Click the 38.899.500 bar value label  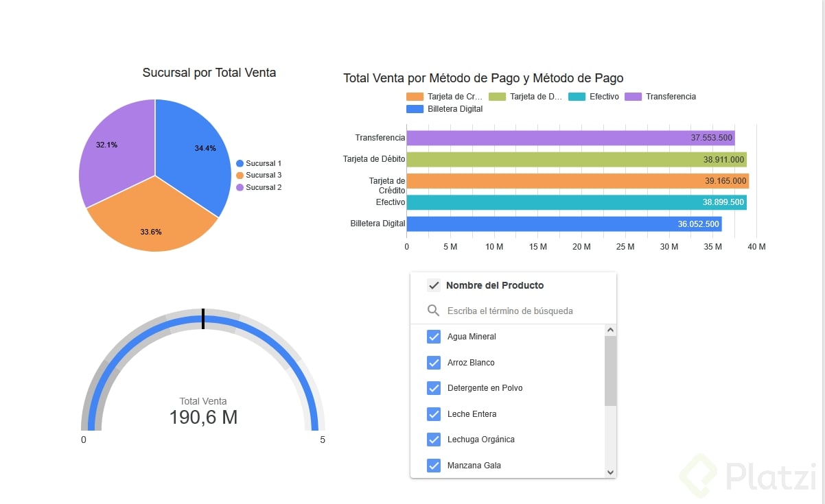(x=723, y=202)
